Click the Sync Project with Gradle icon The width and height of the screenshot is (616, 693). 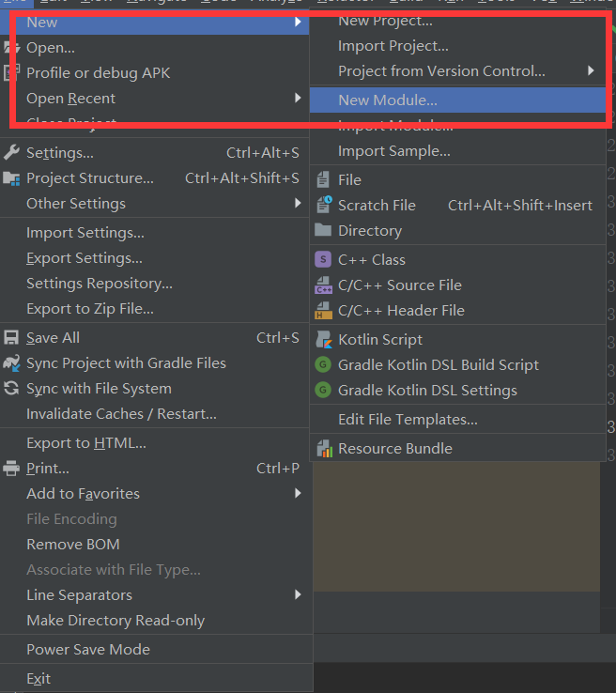(11, 363)
